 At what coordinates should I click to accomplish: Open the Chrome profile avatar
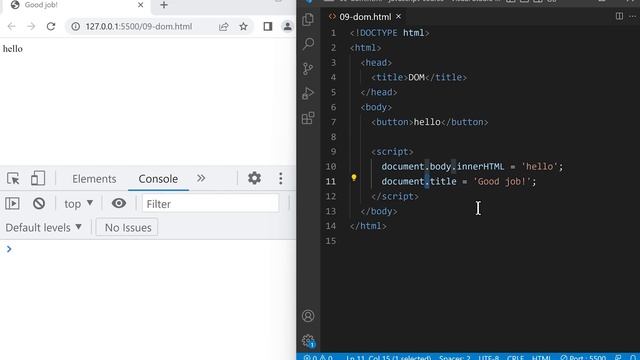click(287, 27)
